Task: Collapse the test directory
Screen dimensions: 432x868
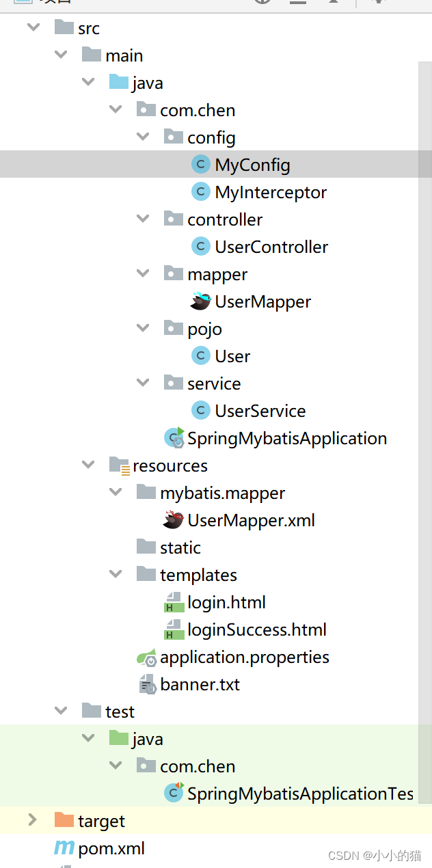Action: click(x=60, y=711)
